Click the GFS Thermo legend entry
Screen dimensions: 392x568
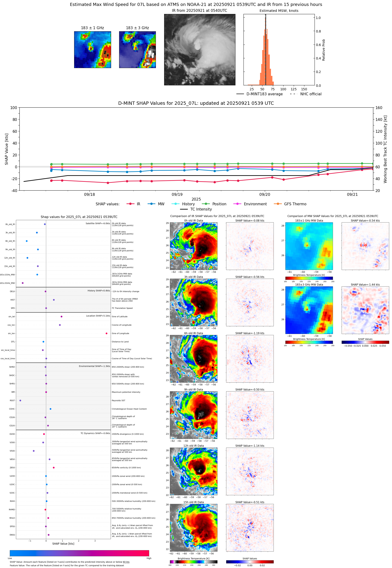click(290, 204)
